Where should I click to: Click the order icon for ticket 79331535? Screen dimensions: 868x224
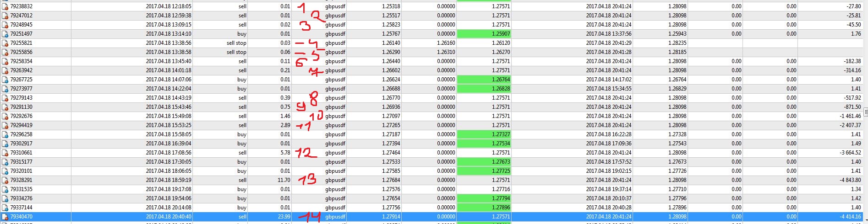[5, 189]
